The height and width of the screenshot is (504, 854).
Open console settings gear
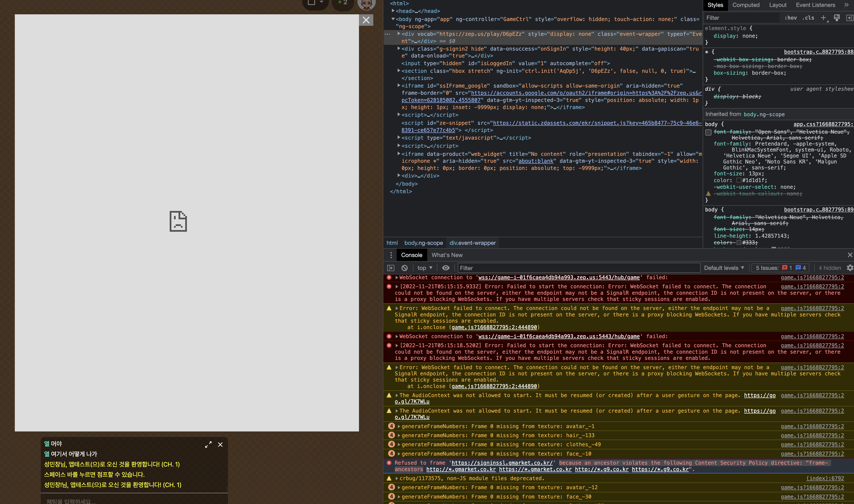(x=849, y=268)
